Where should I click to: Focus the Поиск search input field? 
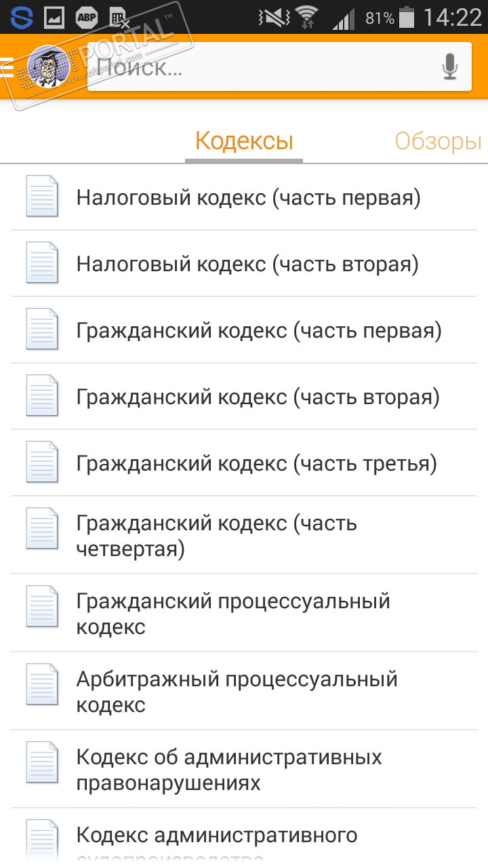[264, 67]
